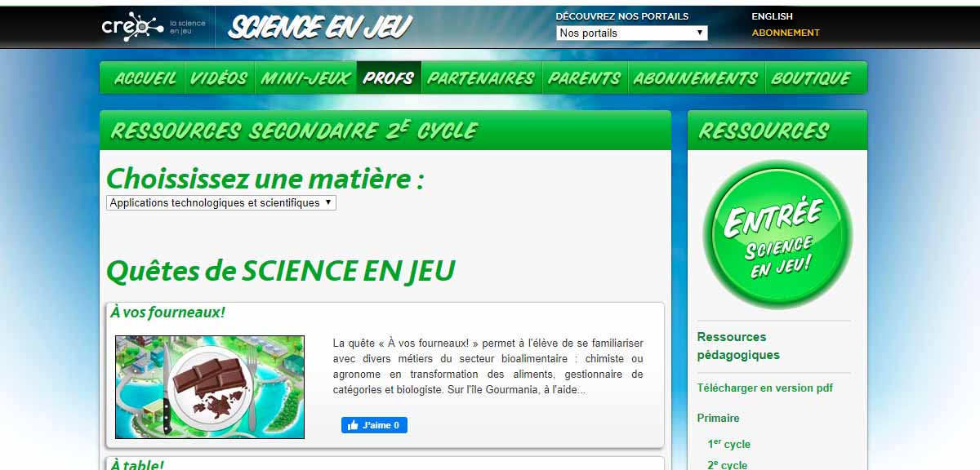The width and height of the screenshot is (980, 470).
Task: Click the Quêtes de SCIENCE EN JEU heading
Action: click(x=281, y=270)
